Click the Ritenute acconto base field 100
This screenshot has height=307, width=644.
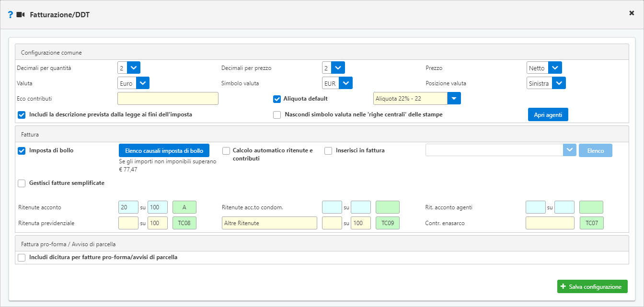click(158, 207)
